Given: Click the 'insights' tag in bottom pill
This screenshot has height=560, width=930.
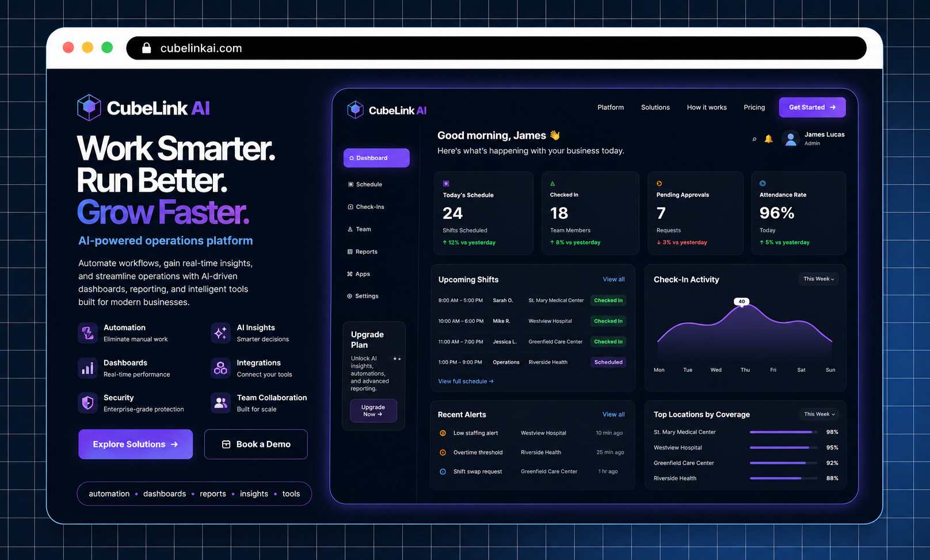Looking at the screenshot, I should click(254, 494).
